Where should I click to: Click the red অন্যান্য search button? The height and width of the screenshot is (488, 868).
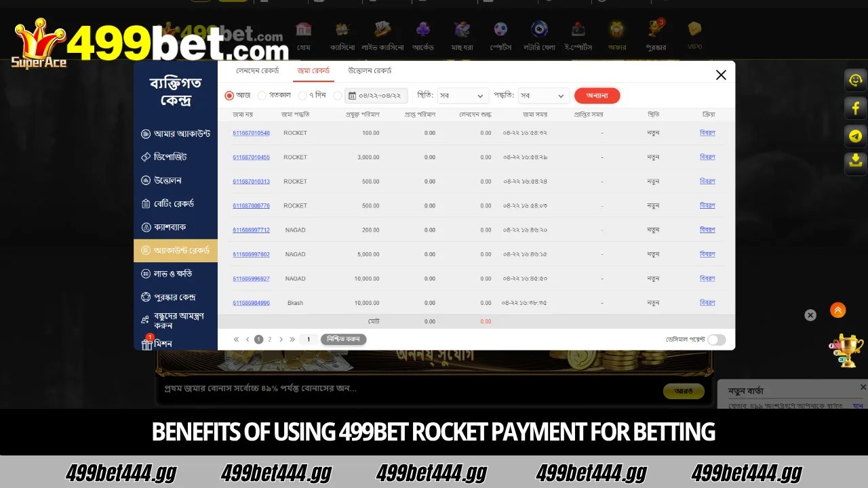point(597,96)
